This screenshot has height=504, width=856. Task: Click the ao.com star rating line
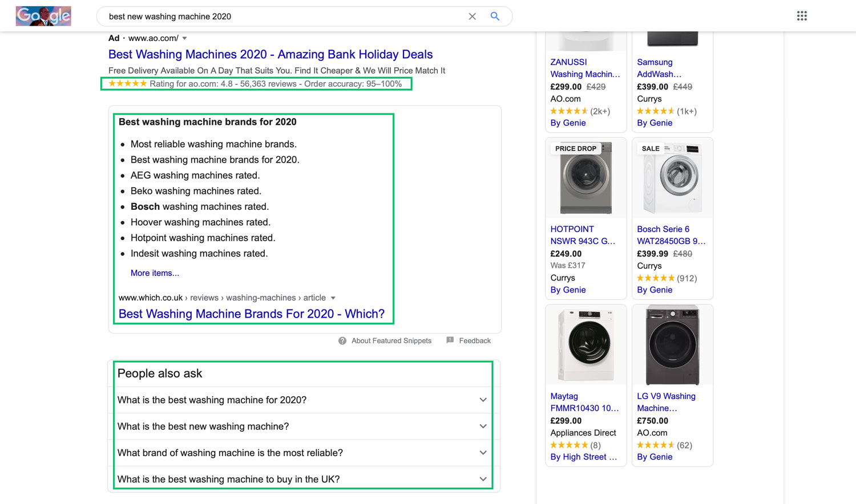[x=255, y=84]
